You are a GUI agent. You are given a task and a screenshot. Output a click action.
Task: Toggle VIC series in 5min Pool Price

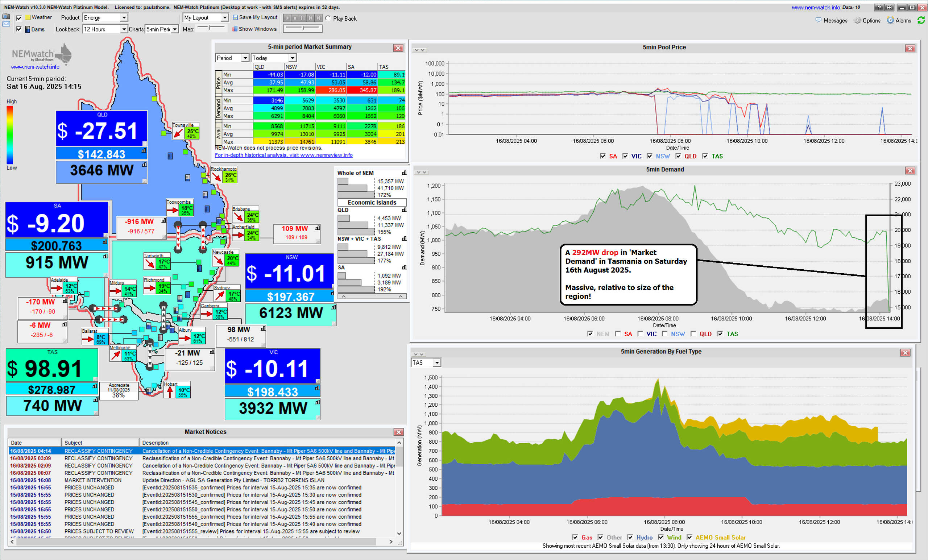coord(625,156)
